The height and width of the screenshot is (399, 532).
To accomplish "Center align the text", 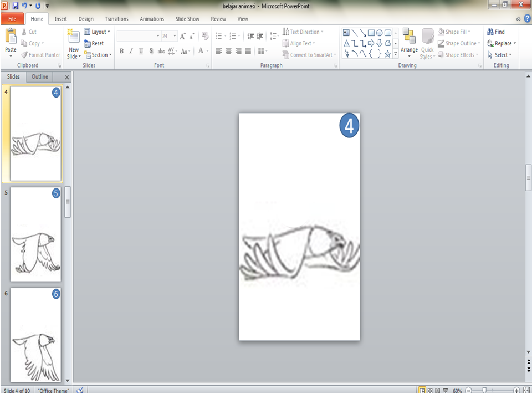I will [x=229, y=51].
